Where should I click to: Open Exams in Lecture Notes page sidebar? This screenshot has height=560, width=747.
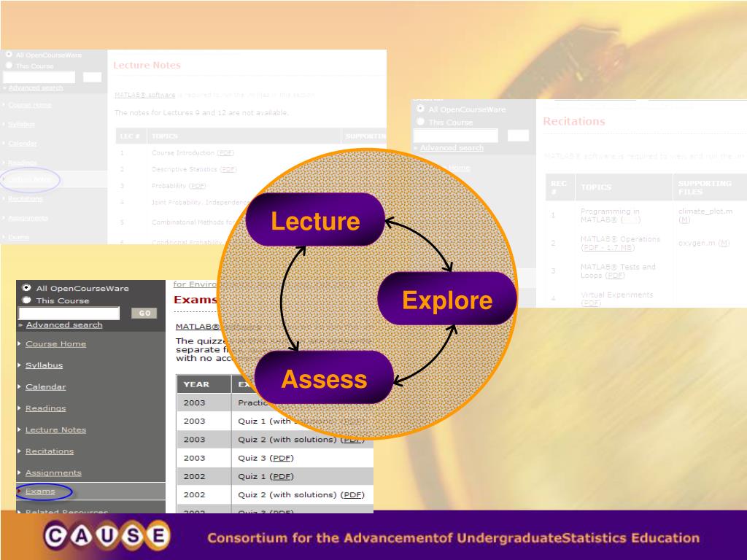[x=18, y=237]
